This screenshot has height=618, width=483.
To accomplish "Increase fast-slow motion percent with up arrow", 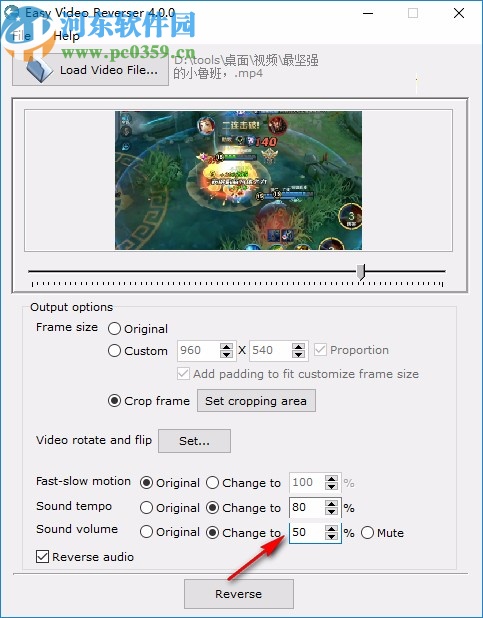I will click(331, 479).
